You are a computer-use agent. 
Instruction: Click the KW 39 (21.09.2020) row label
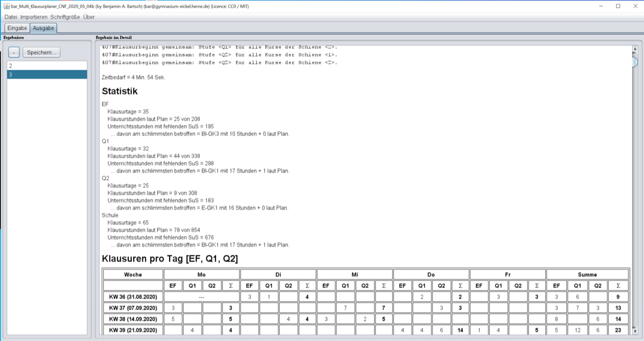tap(133, 330)
